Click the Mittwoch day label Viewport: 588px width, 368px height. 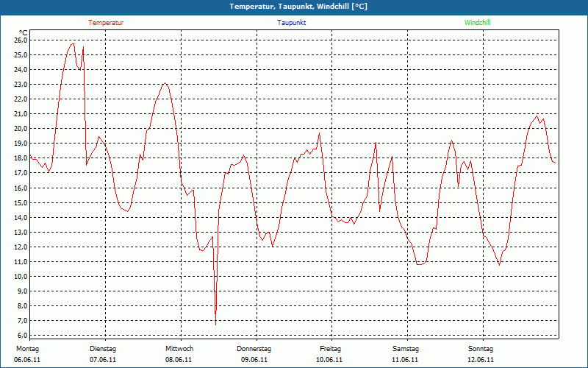[179, 349]
